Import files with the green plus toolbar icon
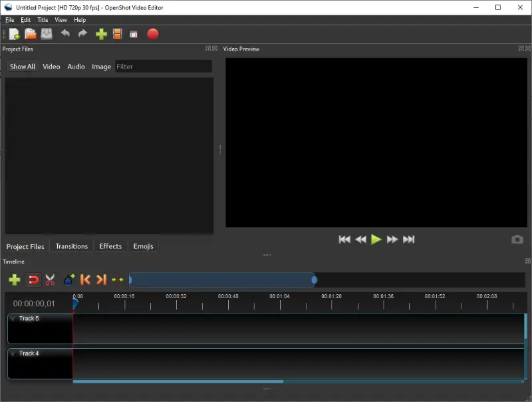Image resolution: width=532 pixels, height=402 pixels. [x=101, y=34]
